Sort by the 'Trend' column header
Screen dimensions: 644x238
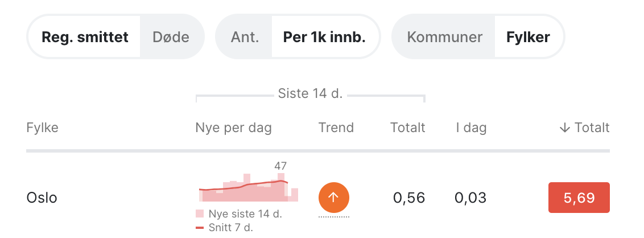coord(336,128)
